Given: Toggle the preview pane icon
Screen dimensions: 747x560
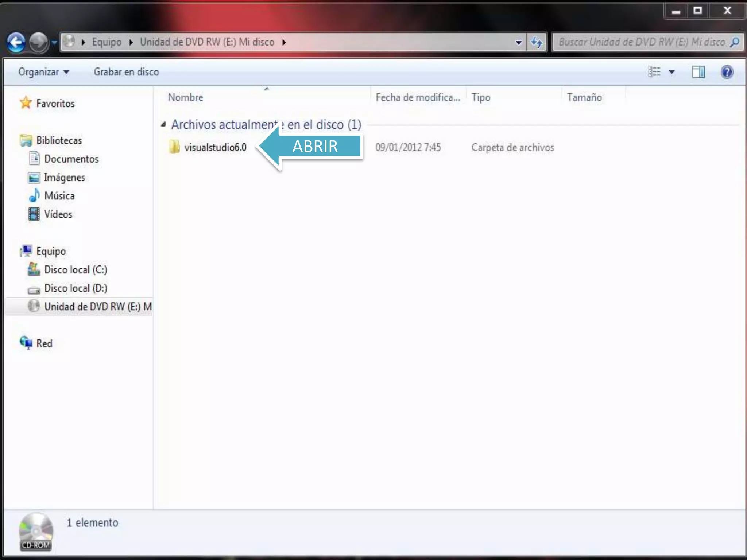Looking at the screenshot, I should click(698, 72).
